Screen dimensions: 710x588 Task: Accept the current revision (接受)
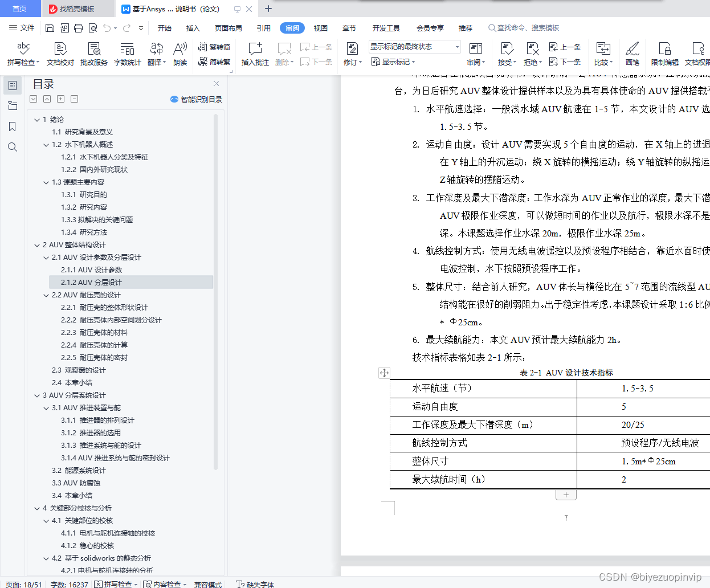[x=506, y=54]
